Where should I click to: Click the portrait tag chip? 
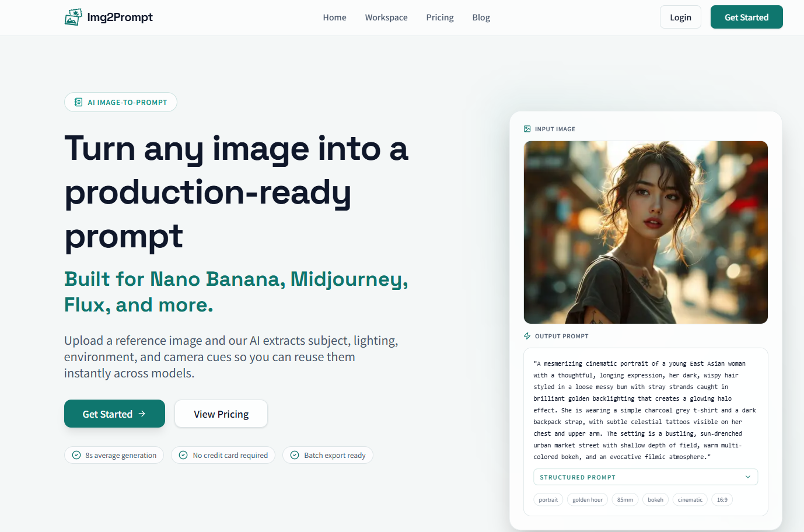(548, 499)
